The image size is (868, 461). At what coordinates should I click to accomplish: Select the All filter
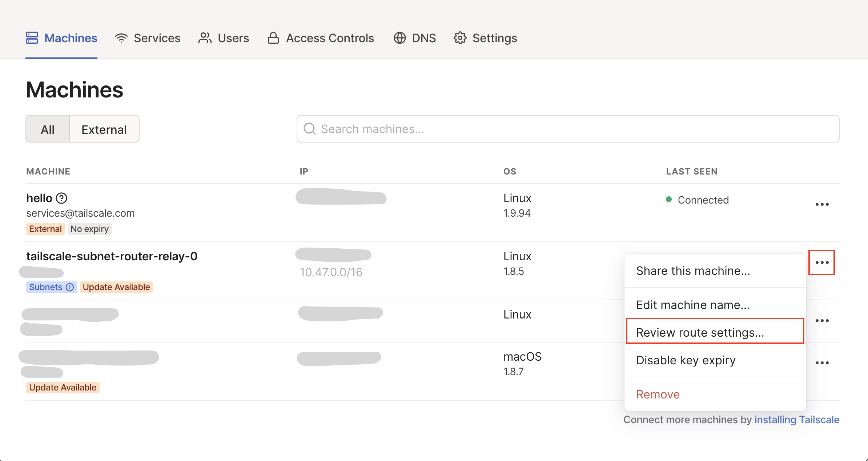(48, 129)
